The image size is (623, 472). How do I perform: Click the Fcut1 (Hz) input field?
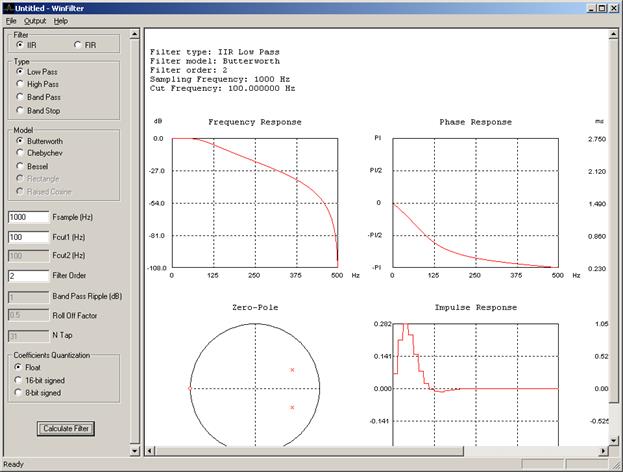pos(28,236)
